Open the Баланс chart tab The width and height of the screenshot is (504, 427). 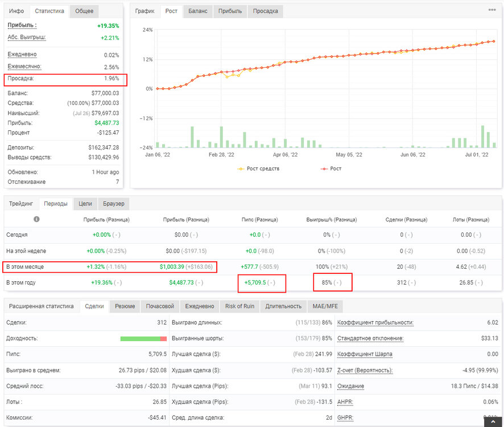(198, 11)
